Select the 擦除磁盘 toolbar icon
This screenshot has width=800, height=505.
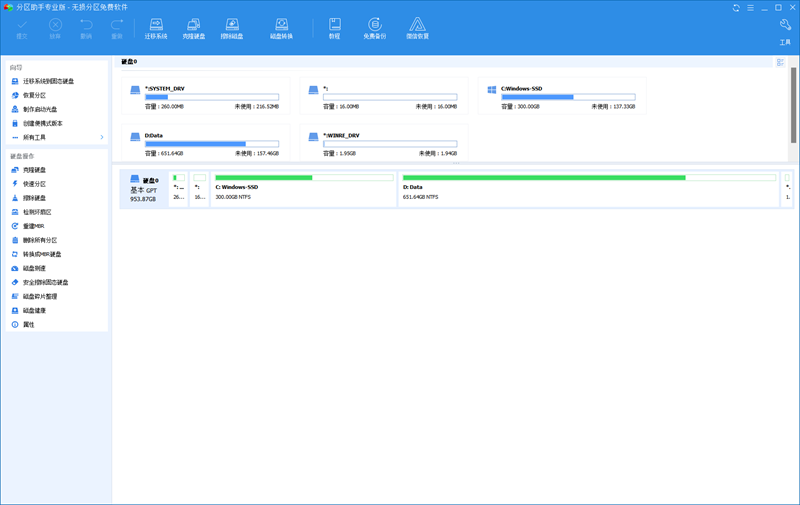coord(232,27)
